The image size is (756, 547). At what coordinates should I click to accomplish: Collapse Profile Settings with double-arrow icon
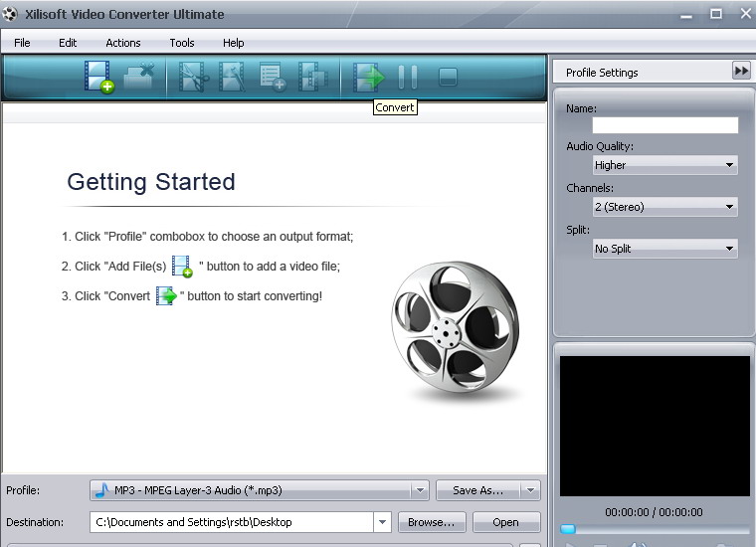[x=741, y=71]
